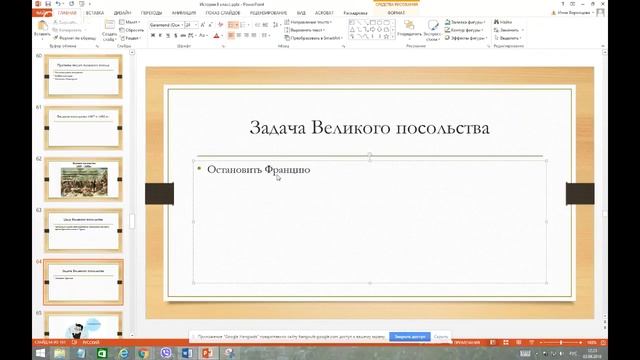Open Shape Outline (Контур фигуры) dropdown
This screenshot has width=640, height=360.
(x=464, y=30)
